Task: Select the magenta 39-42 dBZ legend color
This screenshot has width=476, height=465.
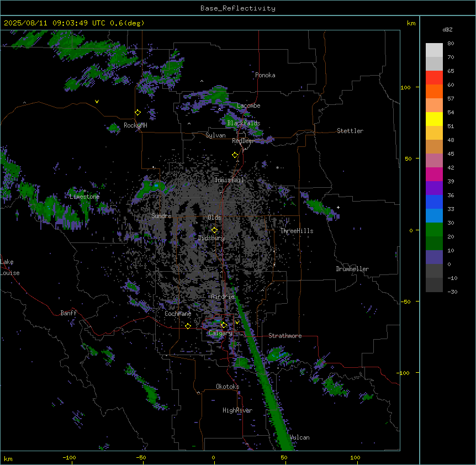Action: click(x=434, y=174)
